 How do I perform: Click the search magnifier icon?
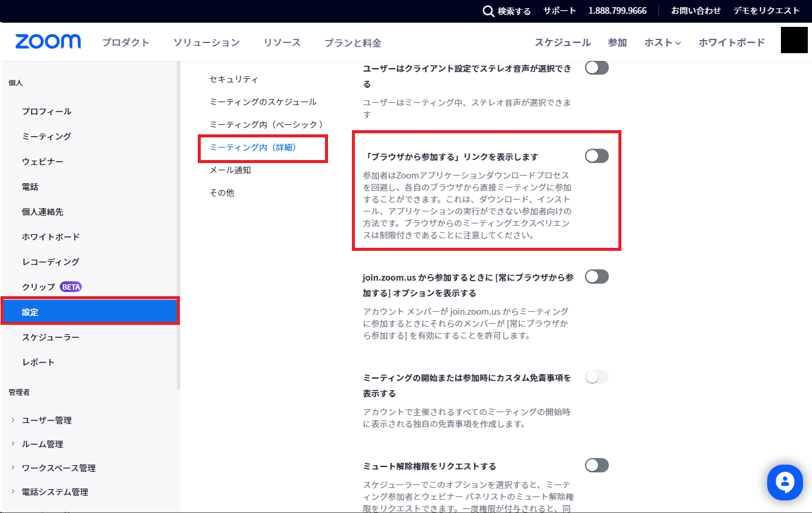coord(488,11)
